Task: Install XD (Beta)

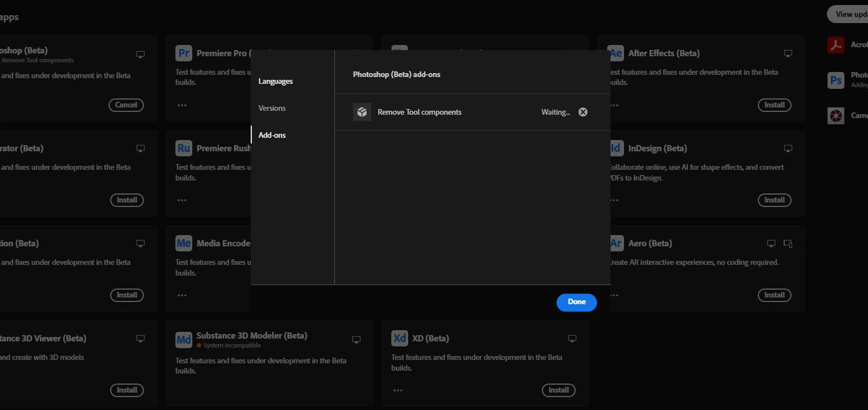Action: 559,390
